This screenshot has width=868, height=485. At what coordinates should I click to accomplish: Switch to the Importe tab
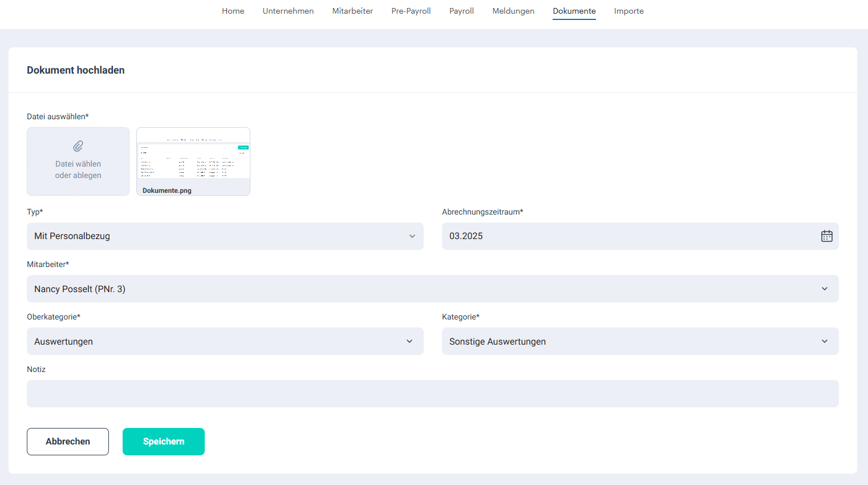coord(628,11)
